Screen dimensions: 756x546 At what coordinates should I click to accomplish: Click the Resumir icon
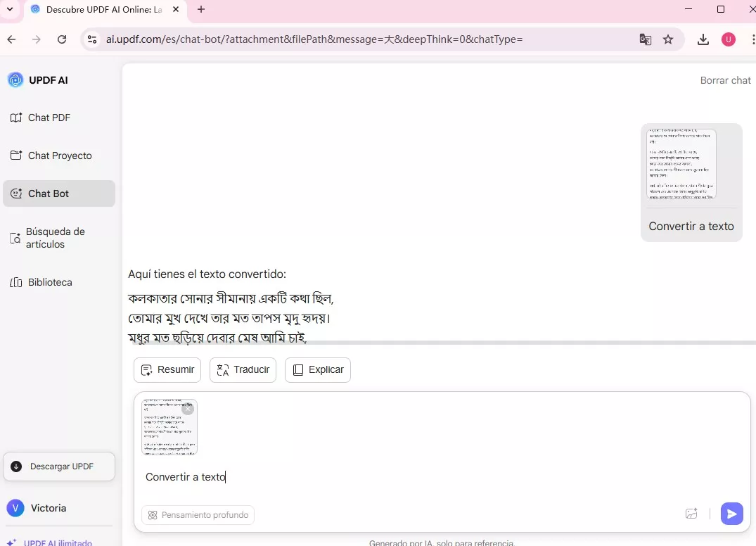coord(146,370)
